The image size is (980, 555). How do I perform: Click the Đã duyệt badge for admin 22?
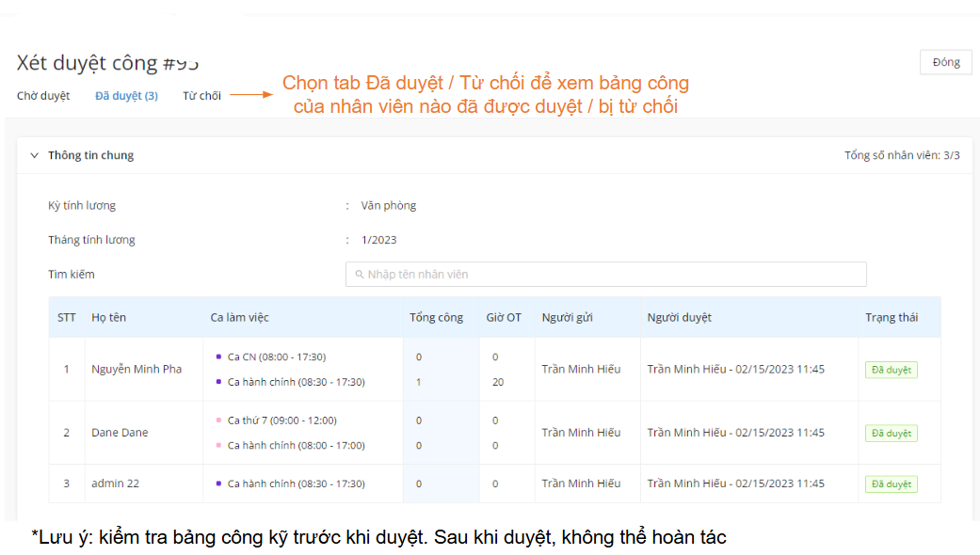pyautogui.click(x=891, y=484)
